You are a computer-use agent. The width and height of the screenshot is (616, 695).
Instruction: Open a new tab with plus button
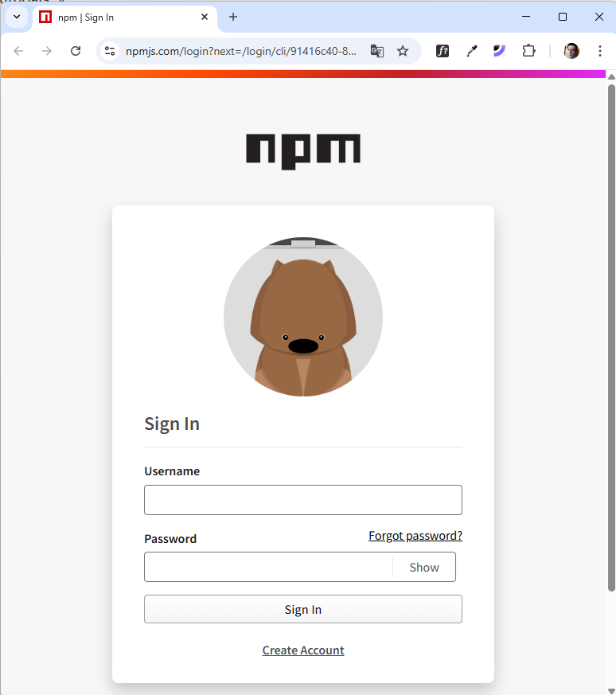point(233,17)
